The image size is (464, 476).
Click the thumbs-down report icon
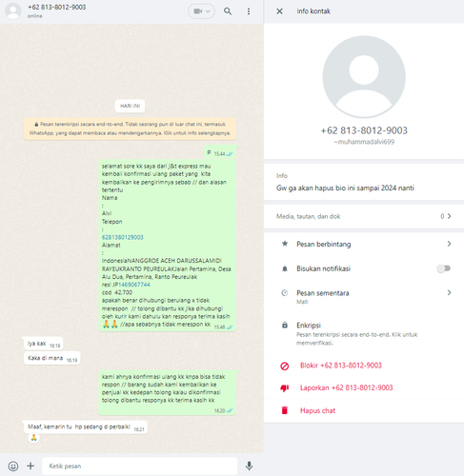pyautogui.click(x=285, y=388)
